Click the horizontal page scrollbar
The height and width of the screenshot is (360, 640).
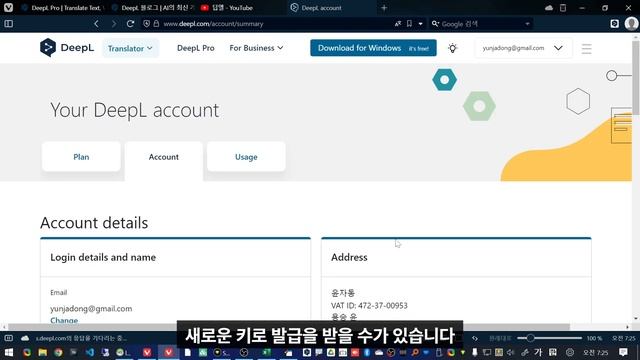289,327
